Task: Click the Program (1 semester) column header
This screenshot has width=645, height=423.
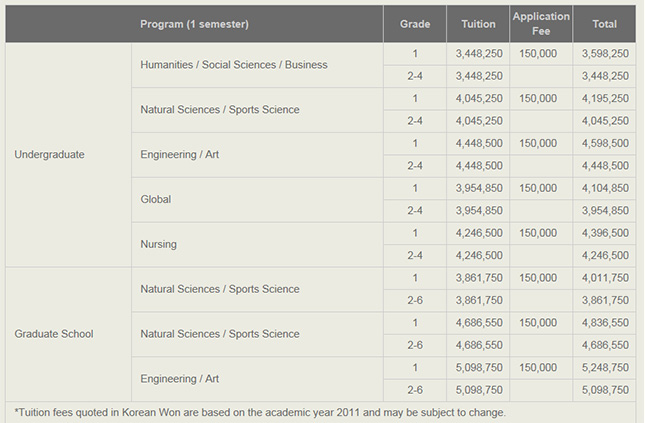Action: click(x=194, y=24)
